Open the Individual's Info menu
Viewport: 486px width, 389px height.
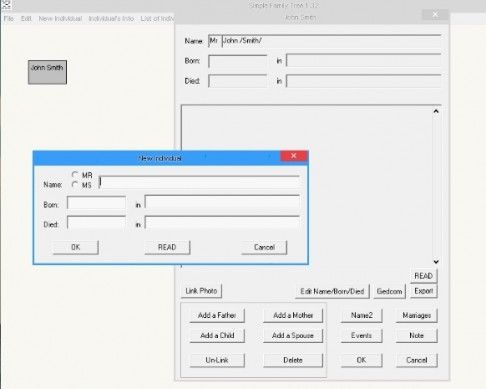click(111, 18)
